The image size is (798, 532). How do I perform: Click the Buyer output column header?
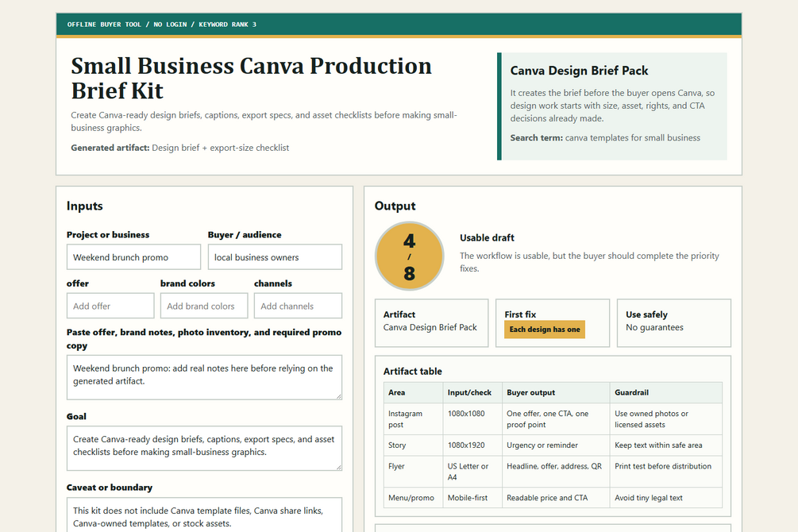[556, 392]
